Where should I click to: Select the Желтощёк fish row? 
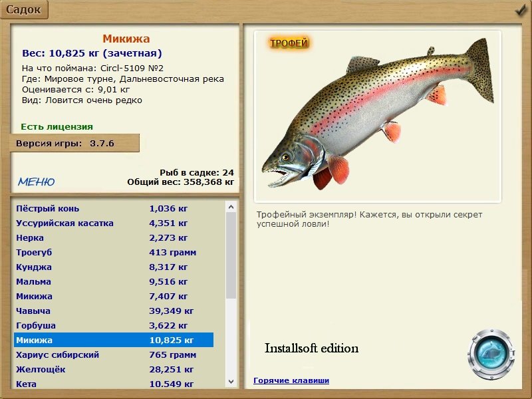click(x=114, y=369)
